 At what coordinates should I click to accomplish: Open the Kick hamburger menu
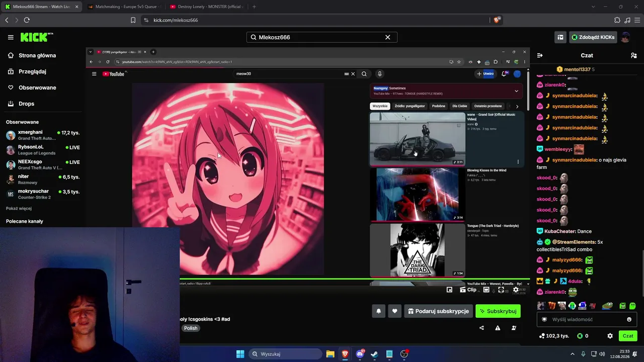tap(11, 37)
